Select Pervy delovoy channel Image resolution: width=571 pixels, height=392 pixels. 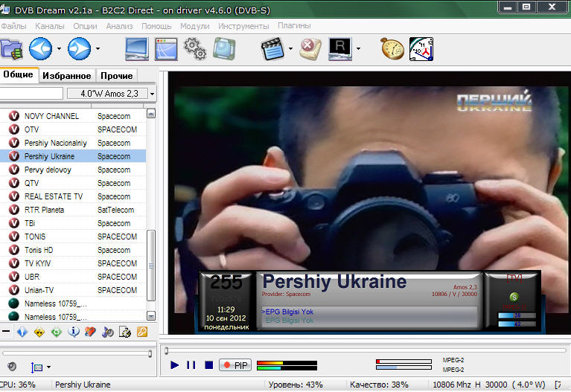click(73, 170)
